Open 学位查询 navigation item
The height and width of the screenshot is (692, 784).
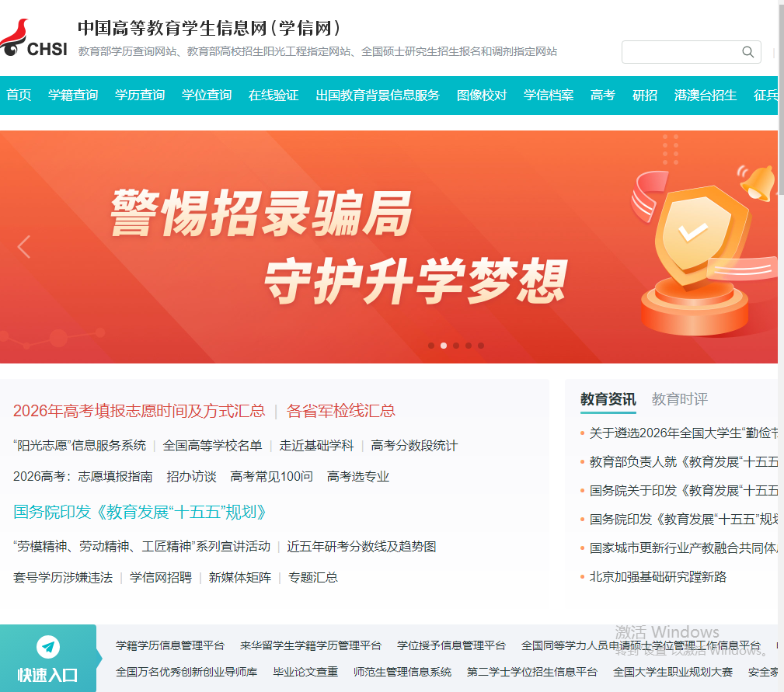(x=207, y=95)
